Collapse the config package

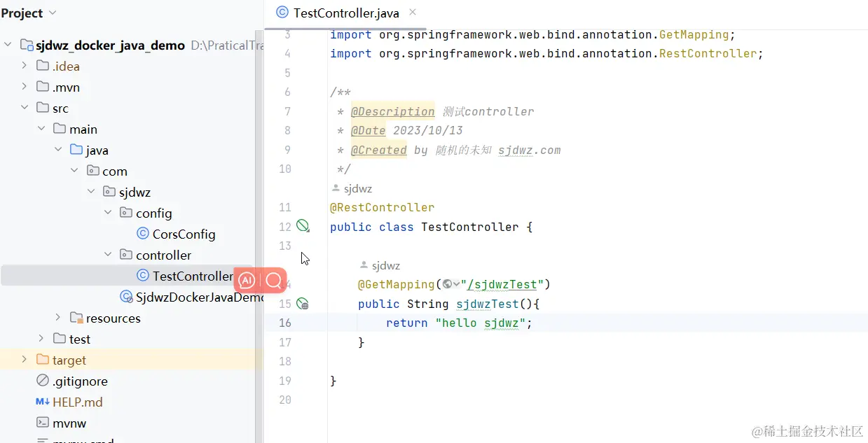tap(109, 213)
